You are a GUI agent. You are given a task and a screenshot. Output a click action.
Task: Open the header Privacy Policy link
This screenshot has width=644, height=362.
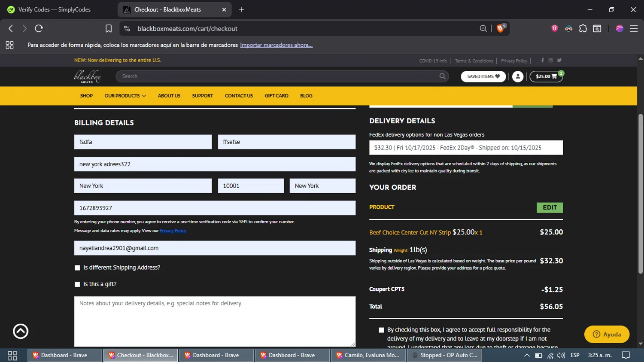click(x=514, y=61)
